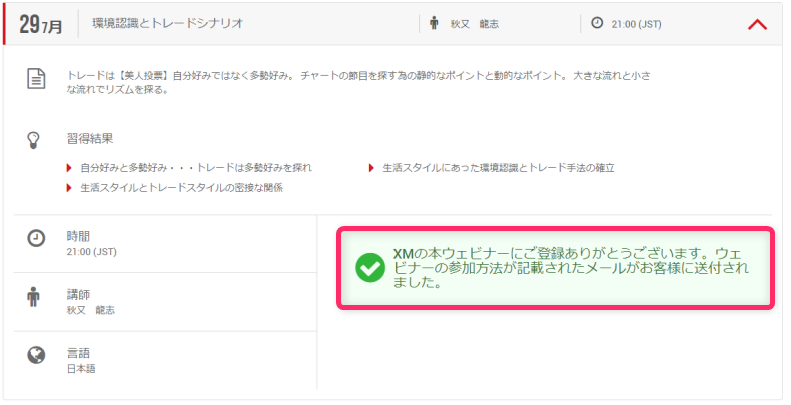Click the header clock icon near 21:00 (JST)
791x405 pixels.
click(x=597, y=23)
